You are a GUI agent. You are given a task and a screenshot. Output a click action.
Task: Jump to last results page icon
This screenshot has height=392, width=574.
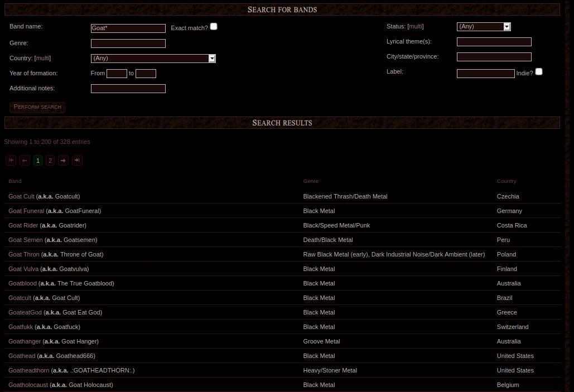(77, 161)
